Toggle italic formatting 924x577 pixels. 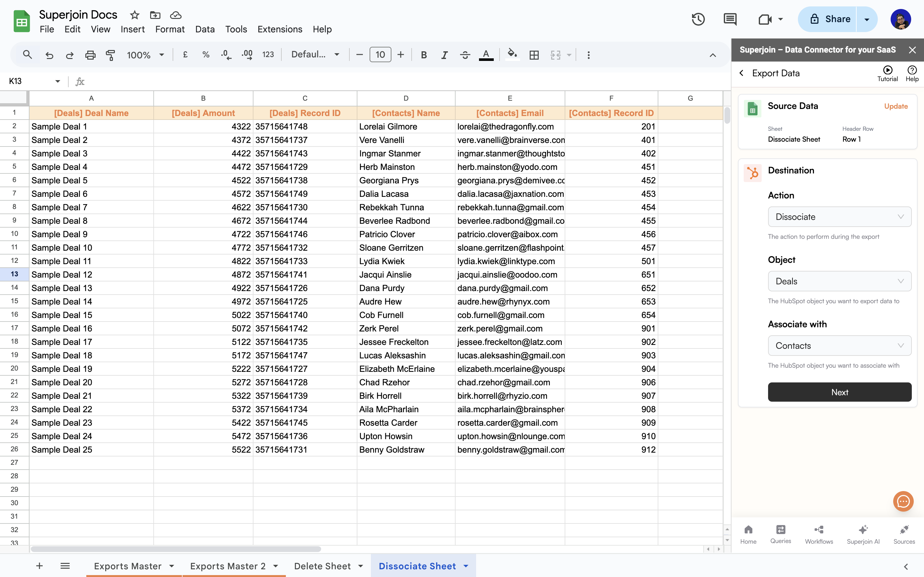click(444, 55)
